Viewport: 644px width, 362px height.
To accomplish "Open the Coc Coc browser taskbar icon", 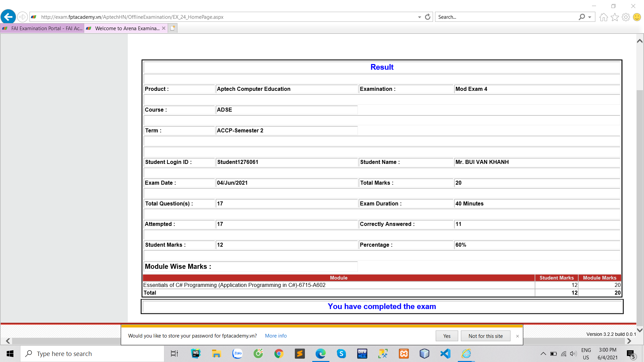I will tap(258, 354).
